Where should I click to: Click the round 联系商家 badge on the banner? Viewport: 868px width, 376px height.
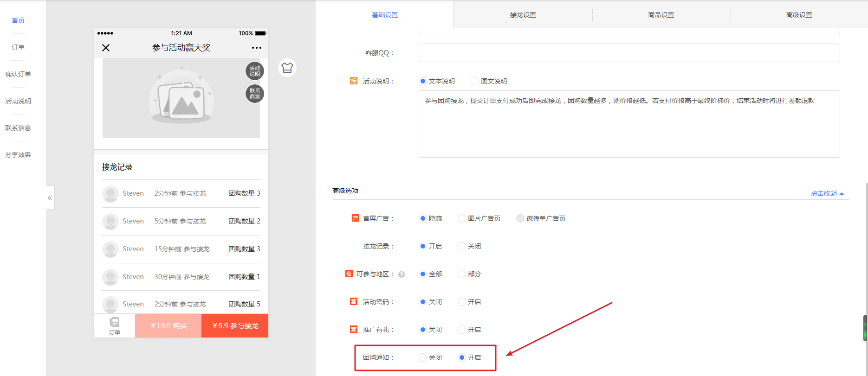point(255,94)
